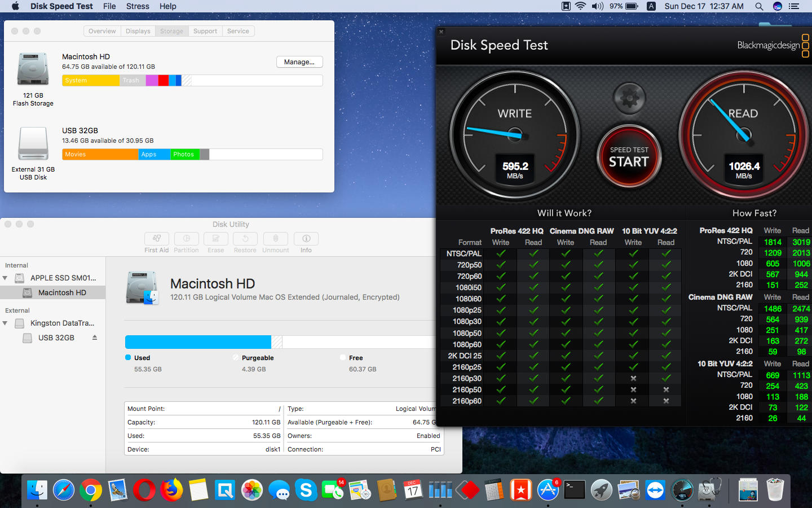Start the speed test with START button
Viewport: 812px width, 508px height.
(x=629, y=157)
